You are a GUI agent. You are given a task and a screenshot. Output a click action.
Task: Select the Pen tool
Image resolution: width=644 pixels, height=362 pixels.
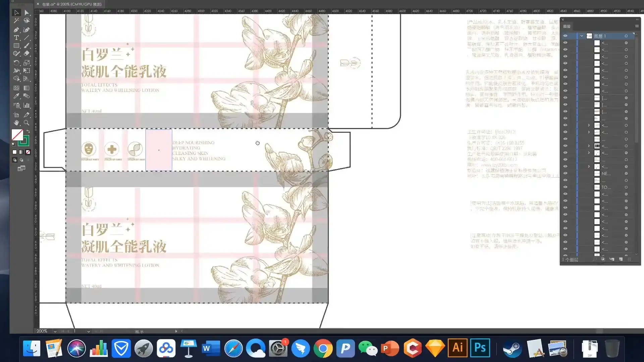pos(16,30)
